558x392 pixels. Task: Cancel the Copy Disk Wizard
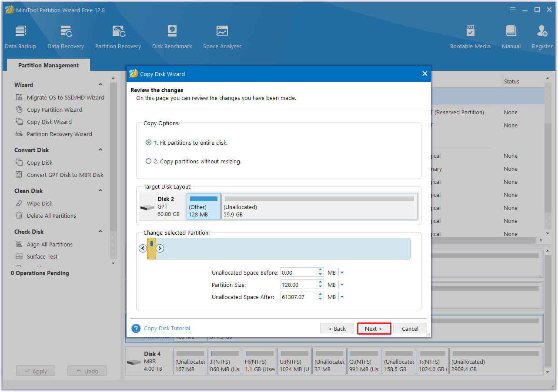pyautogui.click(x=410, y=329)
